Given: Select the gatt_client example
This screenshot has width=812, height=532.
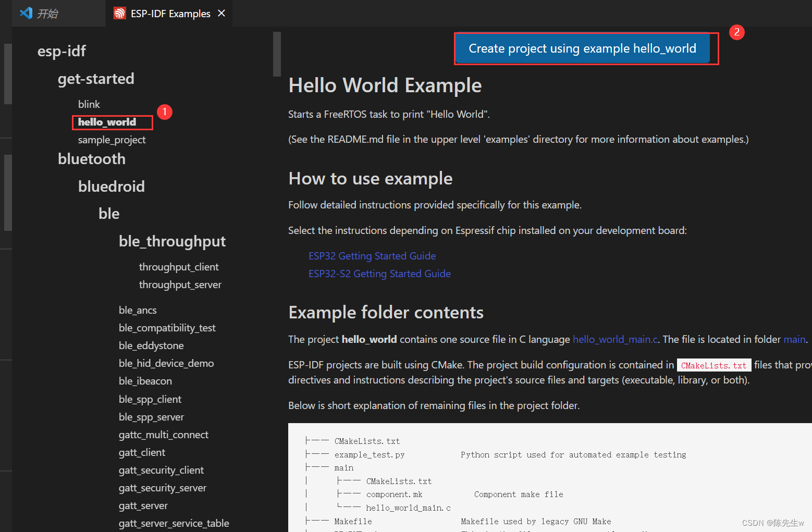Looking at the screenshot, I should 142,452.
